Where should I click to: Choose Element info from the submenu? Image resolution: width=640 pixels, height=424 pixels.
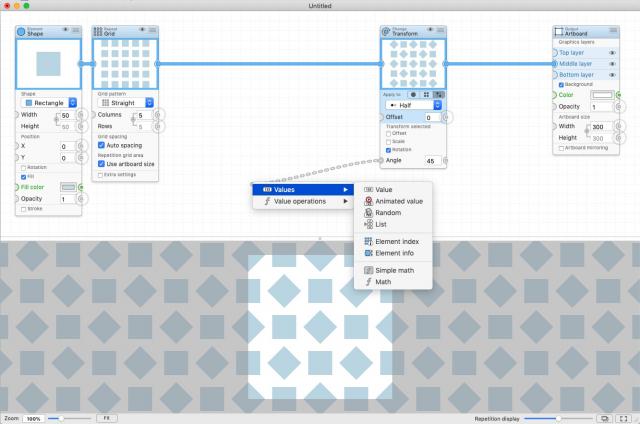393,253
